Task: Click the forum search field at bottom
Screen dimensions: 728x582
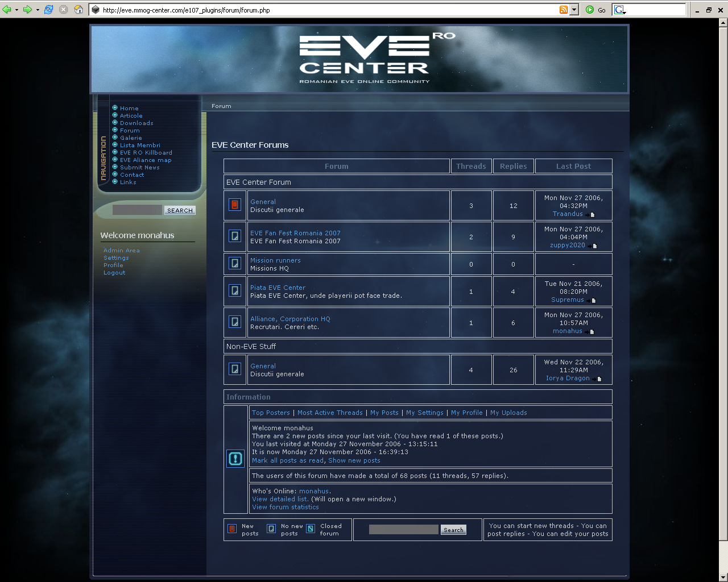Action: tap(404, 530)
